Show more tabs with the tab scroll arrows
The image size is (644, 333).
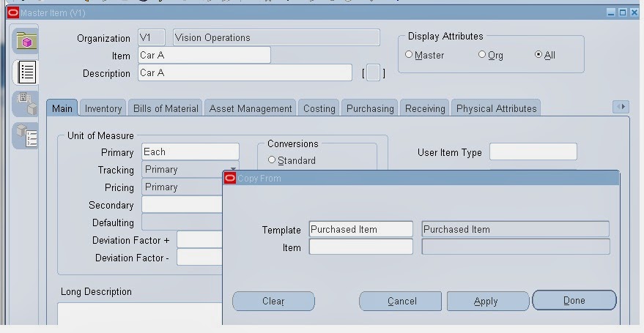click(621, 107)
